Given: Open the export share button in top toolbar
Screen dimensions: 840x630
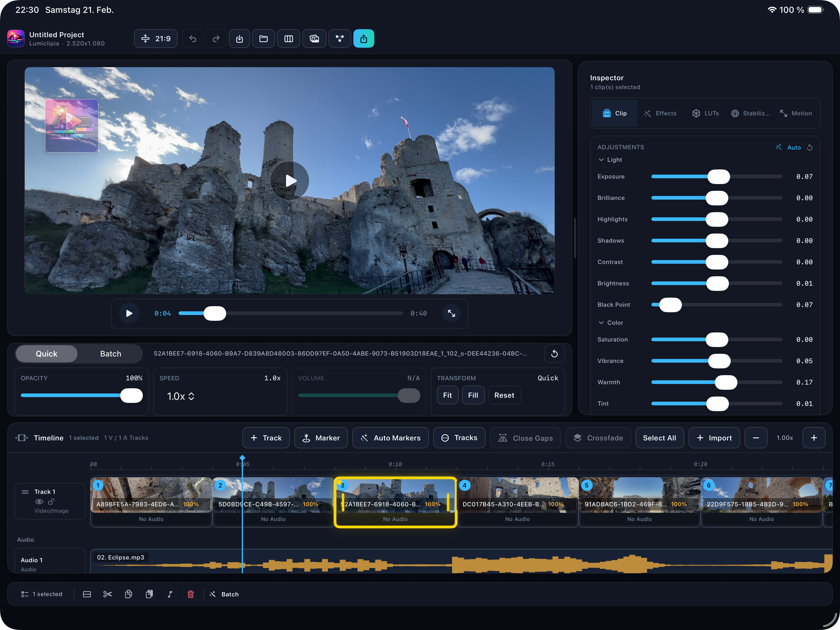Looking at the screenshot, I should (x=364, y=38).
